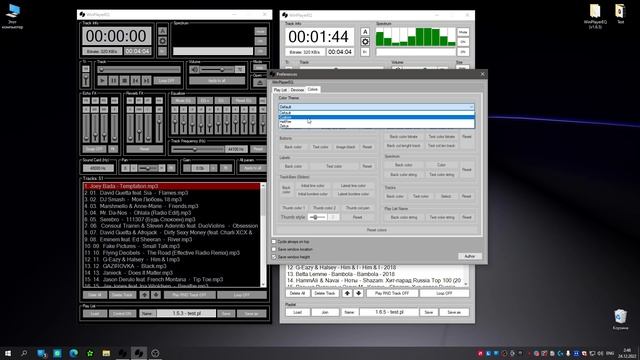Switch to the Play List tab
Image resolution: width=640 pixels, height=360 pixels.
[280, 90]
